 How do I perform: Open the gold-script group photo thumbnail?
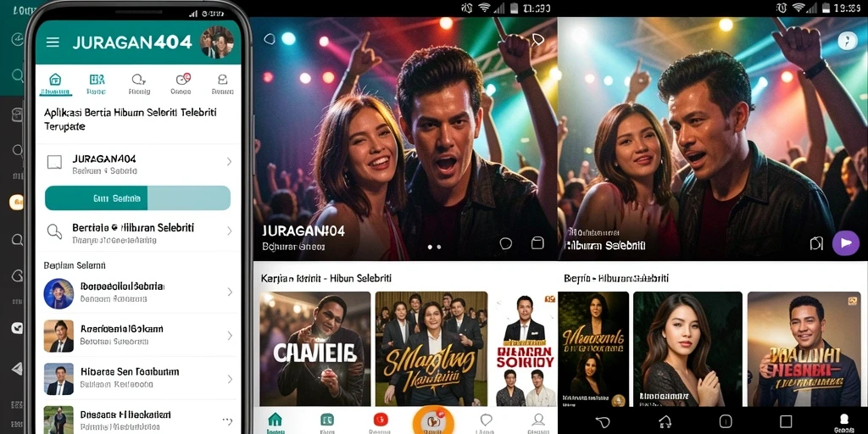pyautogui.click(x=431, y=348)
